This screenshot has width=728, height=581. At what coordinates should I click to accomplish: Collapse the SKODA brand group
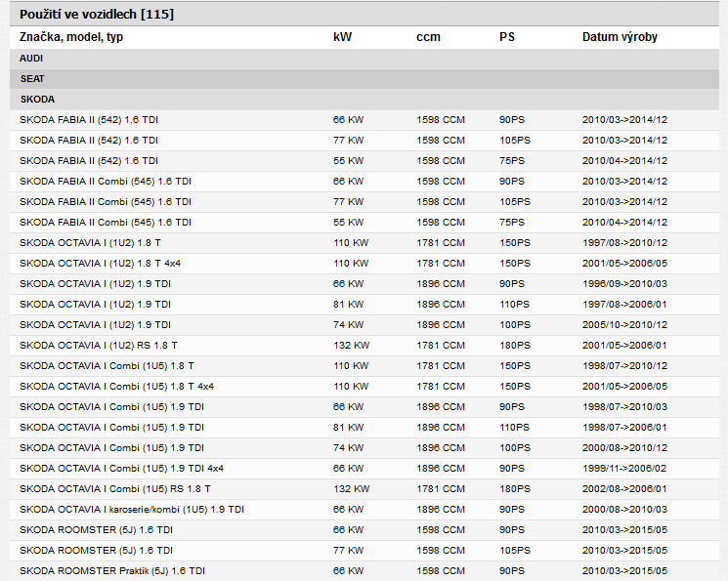tap(364, 100)
